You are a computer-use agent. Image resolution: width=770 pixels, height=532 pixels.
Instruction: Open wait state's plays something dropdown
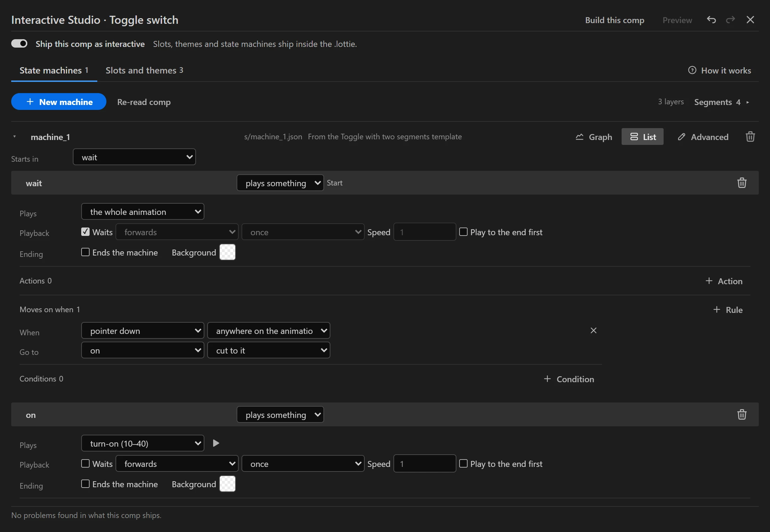(x=280, y=183)
